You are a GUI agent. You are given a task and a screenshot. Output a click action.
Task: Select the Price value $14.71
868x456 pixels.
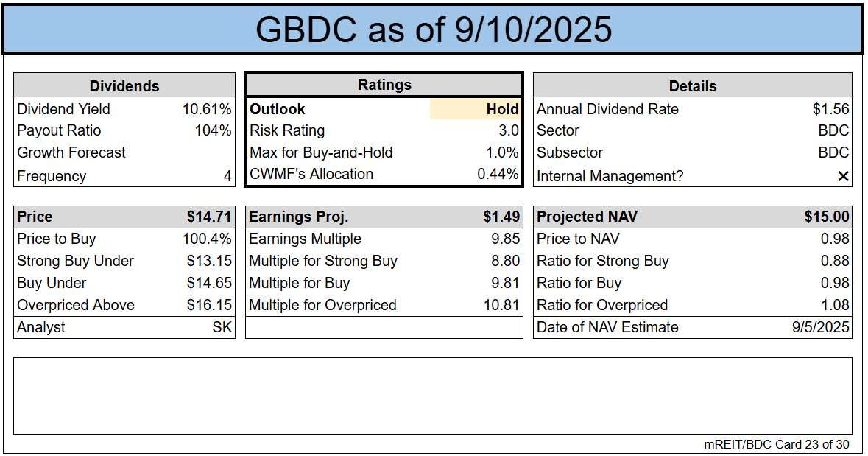(x=209, y=217)
